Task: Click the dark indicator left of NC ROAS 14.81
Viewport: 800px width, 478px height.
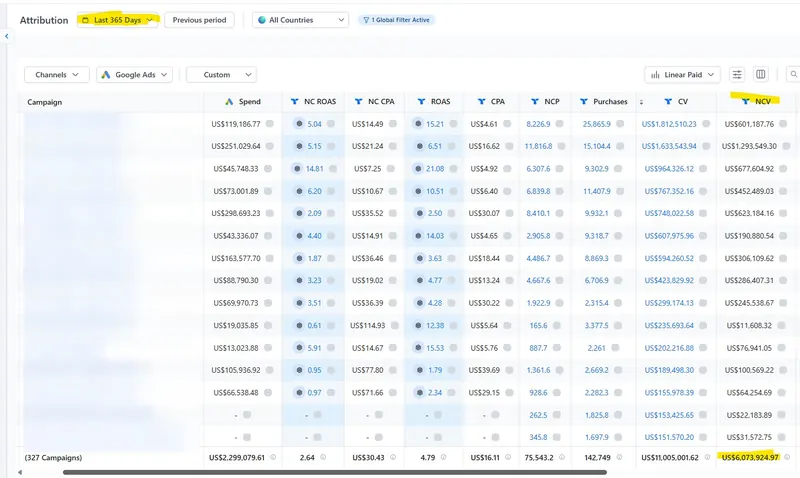Action: point(297,168)
